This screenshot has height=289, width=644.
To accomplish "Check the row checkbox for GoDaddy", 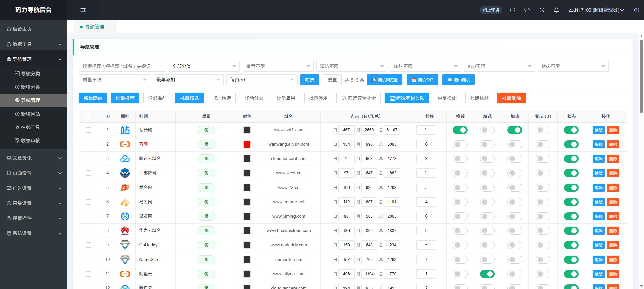I will [88, 245].
